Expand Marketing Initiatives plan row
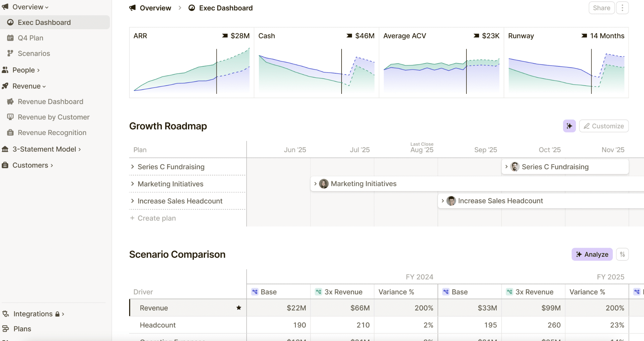The height and width of the screenshot is (341, 644). coord(132,183)
